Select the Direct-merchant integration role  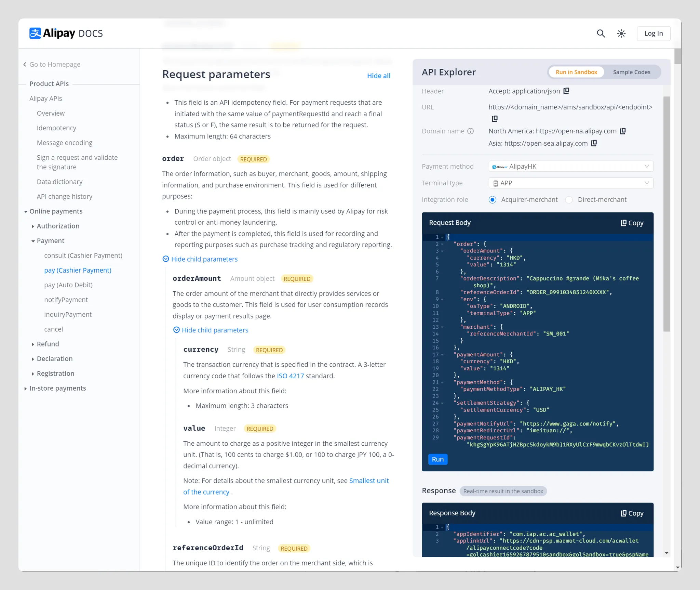[569, 199]
